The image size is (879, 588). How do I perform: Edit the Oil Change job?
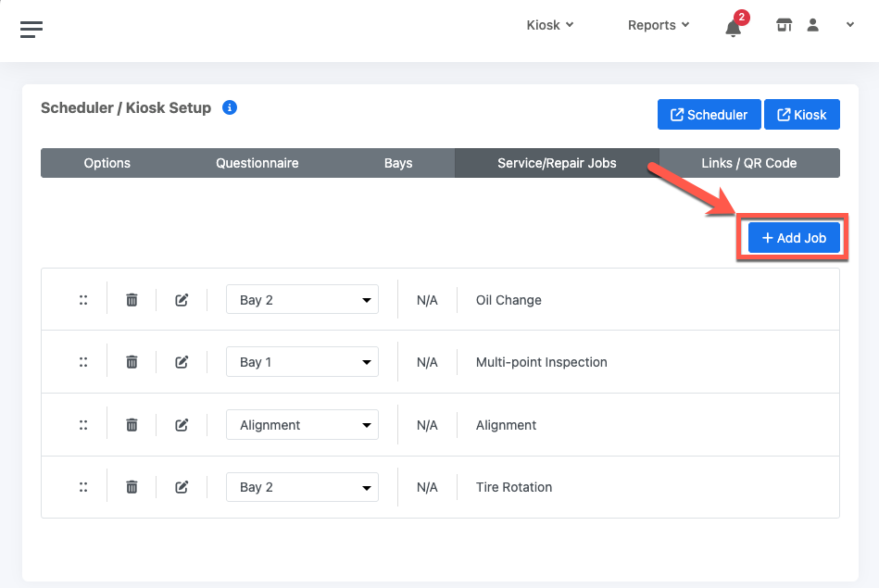click(182, 300)
